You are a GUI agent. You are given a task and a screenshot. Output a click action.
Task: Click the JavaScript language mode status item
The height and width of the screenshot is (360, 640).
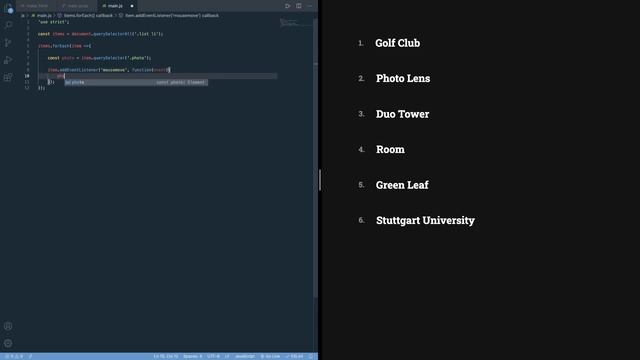tap(245, 356)
